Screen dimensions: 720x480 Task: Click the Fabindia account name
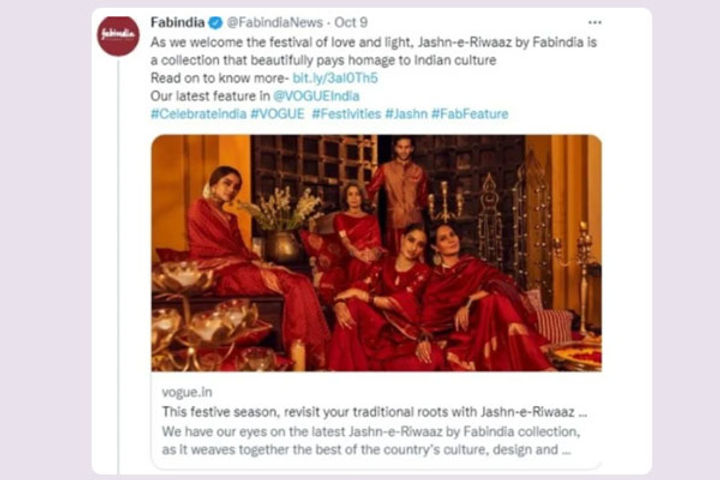178,23
